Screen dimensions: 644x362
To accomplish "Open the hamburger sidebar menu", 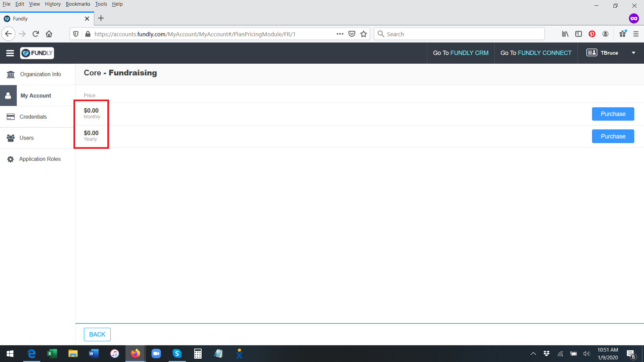I will [10, 53].
